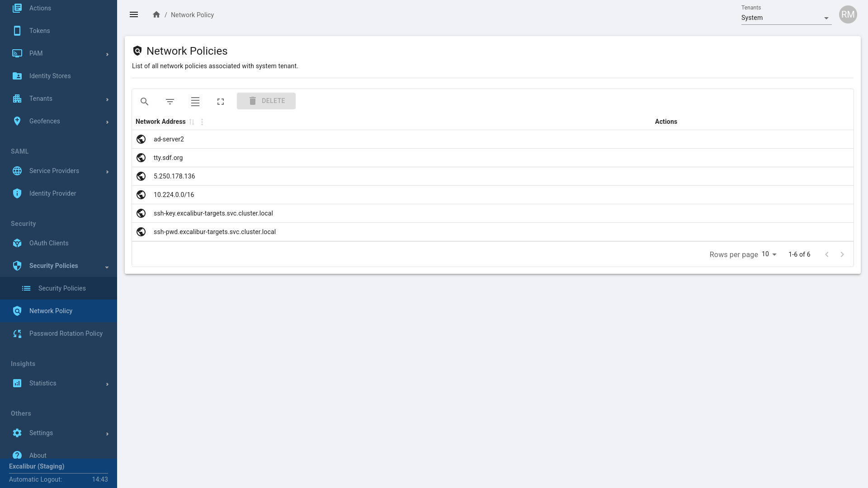Go to home via breadcrumb icon

(156, 15)
